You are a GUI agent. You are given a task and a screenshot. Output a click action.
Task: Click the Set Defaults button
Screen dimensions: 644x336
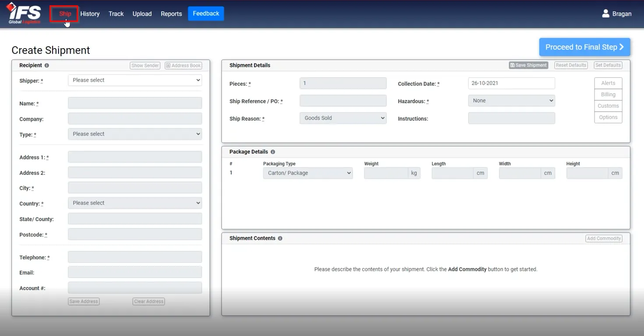click(608, 65)
